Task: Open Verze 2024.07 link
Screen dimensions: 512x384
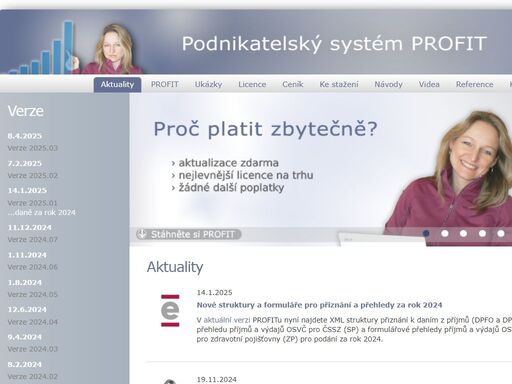Action: 33,240
